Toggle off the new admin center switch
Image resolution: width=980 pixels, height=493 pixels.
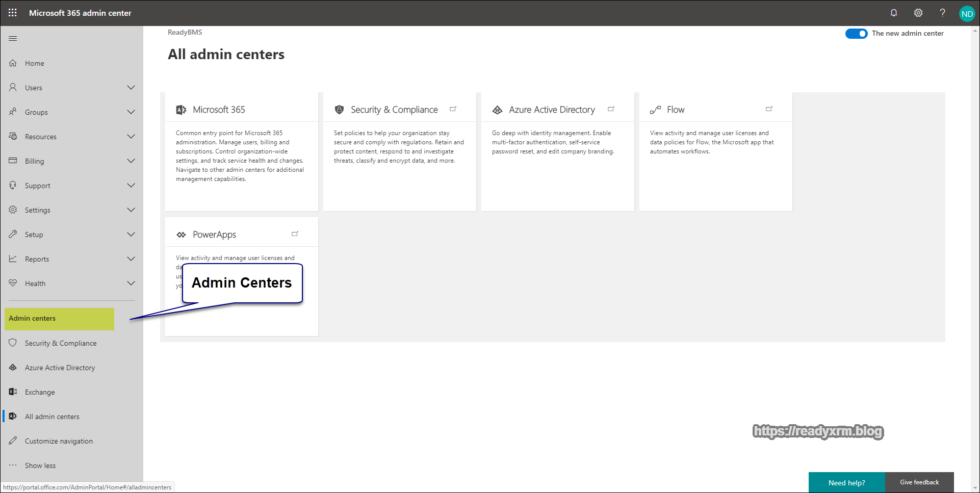(x=856, y=34)
